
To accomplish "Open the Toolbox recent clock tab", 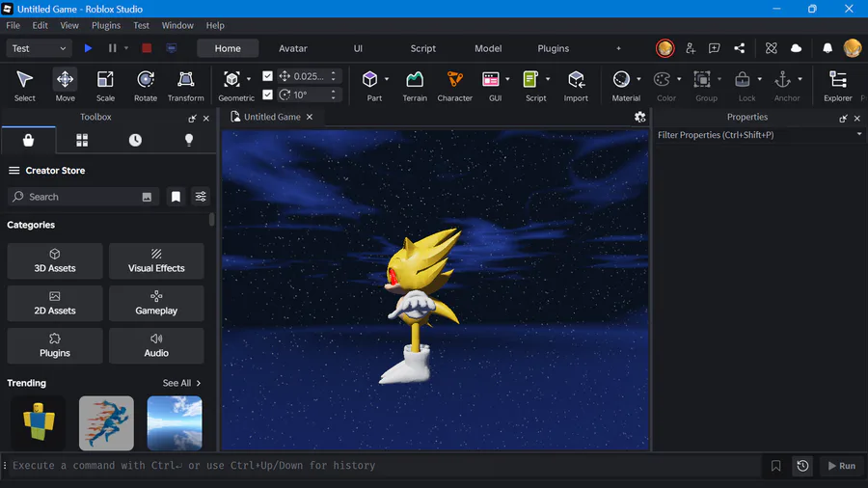I will (x=135, y=140).
